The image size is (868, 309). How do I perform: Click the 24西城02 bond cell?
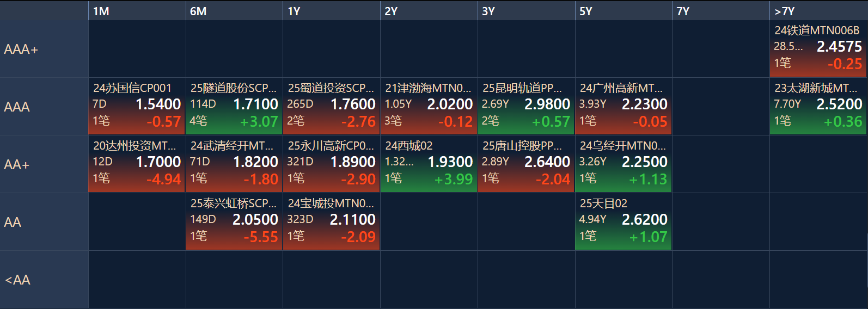429,164
